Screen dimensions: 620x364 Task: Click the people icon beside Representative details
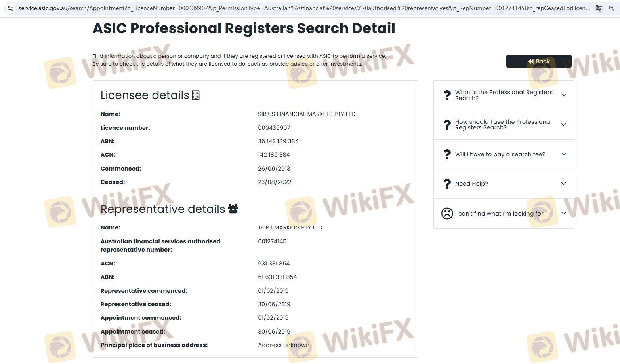click(233, 209)
